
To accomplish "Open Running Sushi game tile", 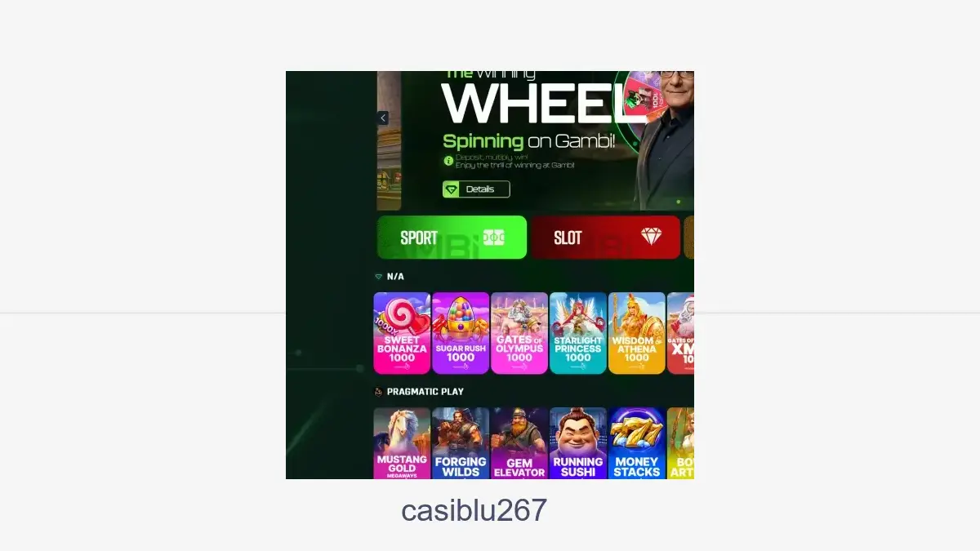I will tap(578, 443).
